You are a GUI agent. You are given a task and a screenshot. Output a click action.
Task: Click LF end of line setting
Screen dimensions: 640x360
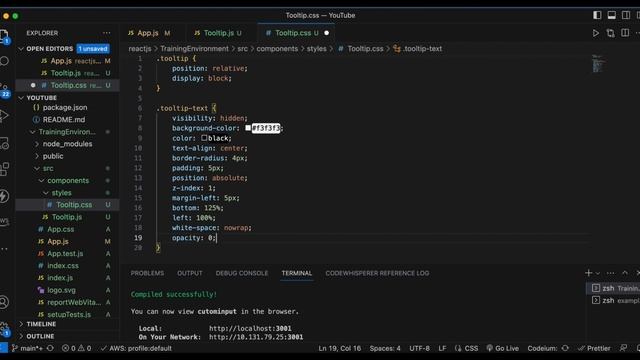pyautogui.click(x=442, y=348)
